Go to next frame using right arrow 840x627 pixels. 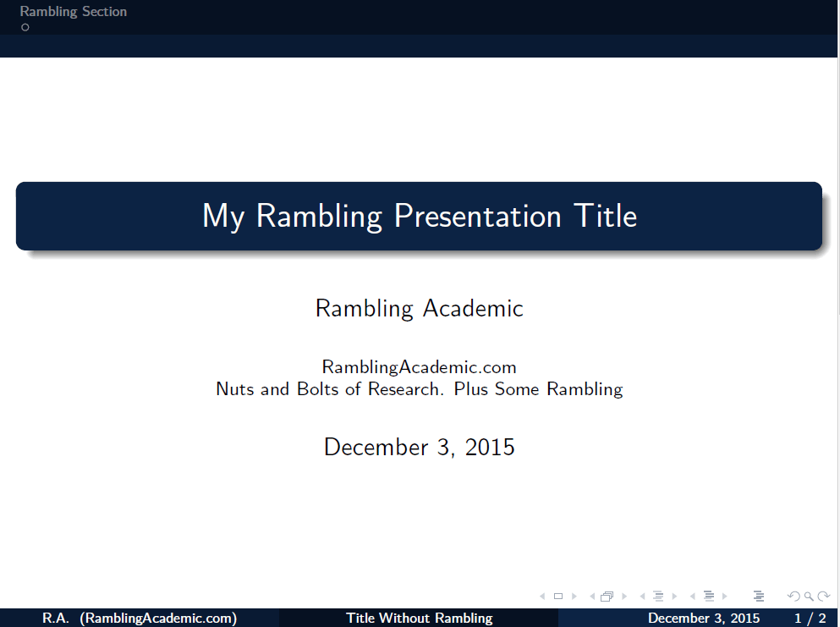pyautogui.click(x=624, y=597)
